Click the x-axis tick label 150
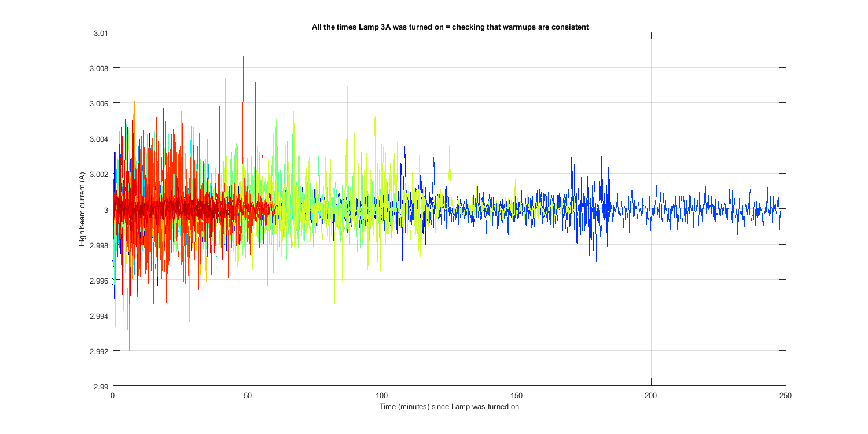This screenshot has height=434, width=868. (517, 396)
